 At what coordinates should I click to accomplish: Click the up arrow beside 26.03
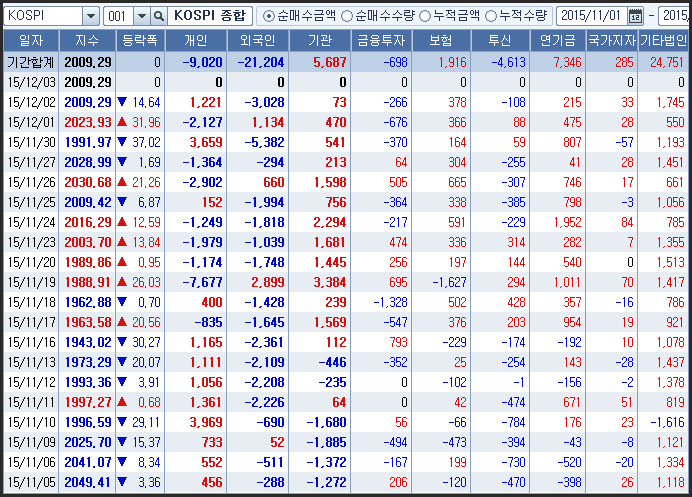click(122, 281)
